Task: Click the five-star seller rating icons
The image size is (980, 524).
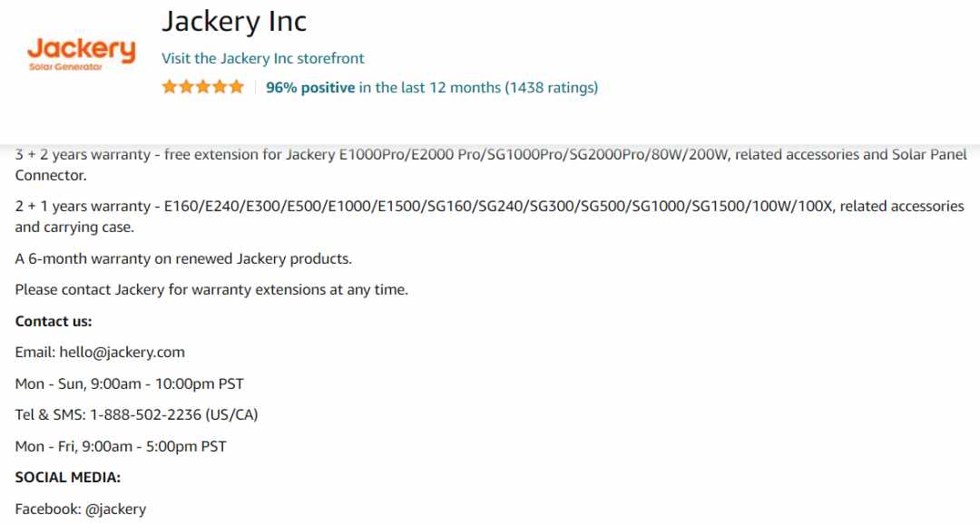Action: 202,87
